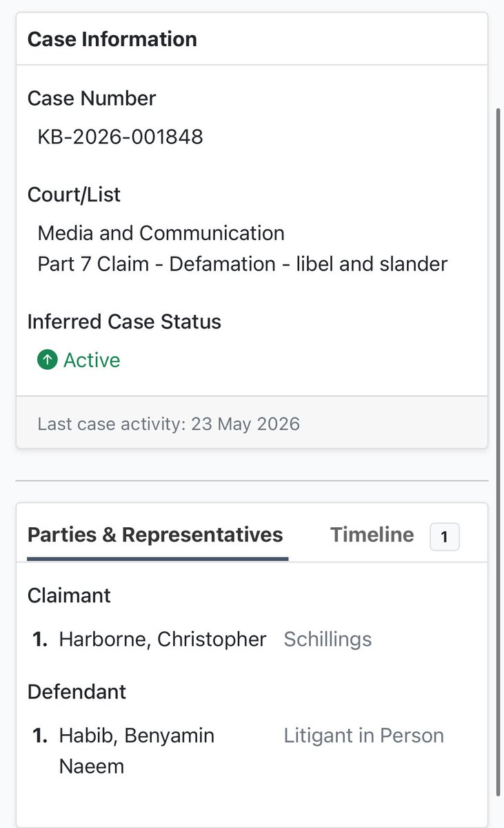Click the Court/List field label
The height and width of the screenshot is (828, 504).
pyautogui.click(x=74, y=195)
